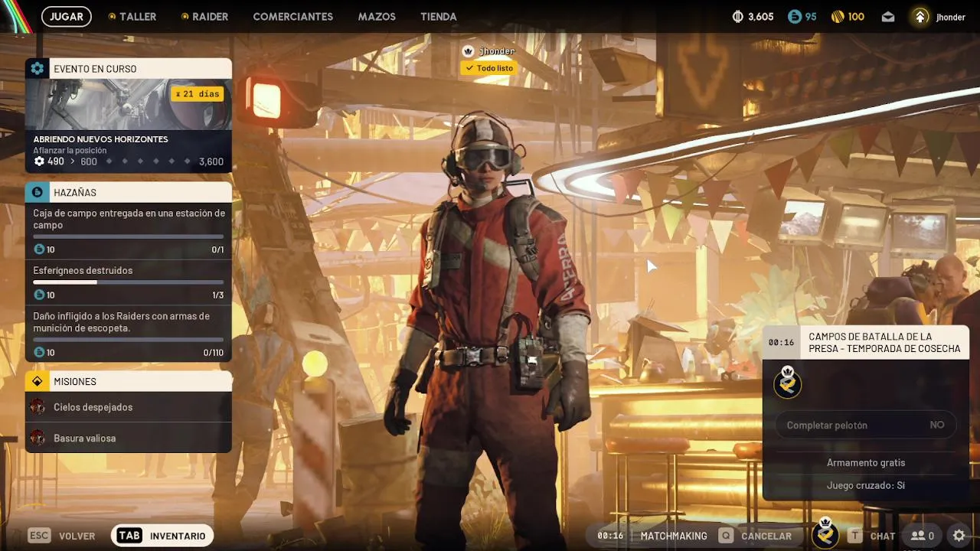The image size is (980, 551).
Task: Click the 00:16 timer in bottom bar
Action: pos(610,536)
